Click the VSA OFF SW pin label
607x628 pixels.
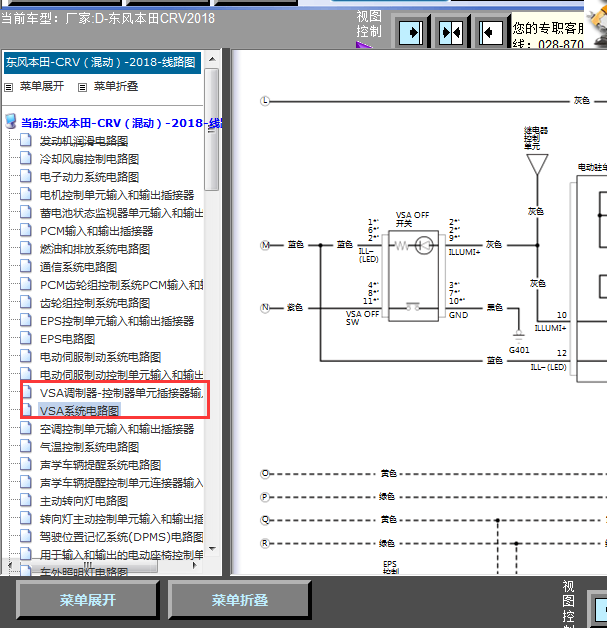[362, 318]
